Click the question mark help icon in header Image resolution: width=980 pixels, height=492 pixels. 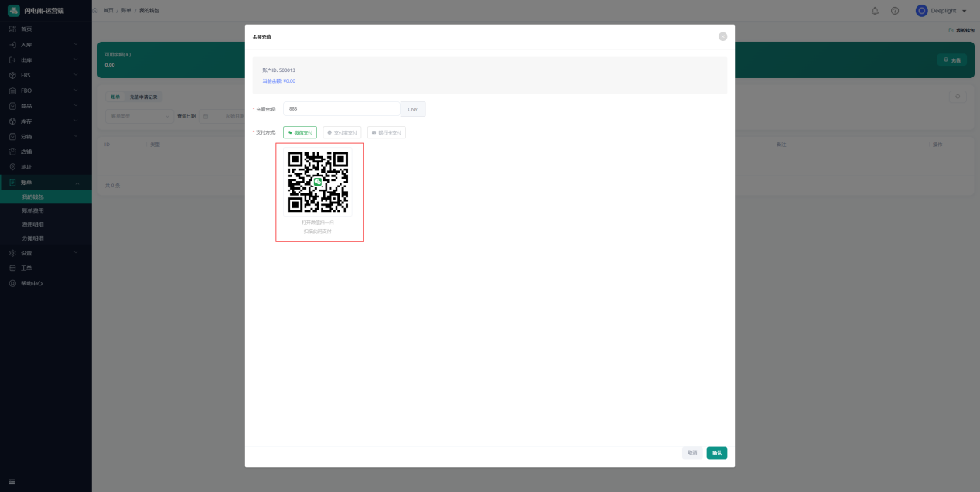coord(895,11)
